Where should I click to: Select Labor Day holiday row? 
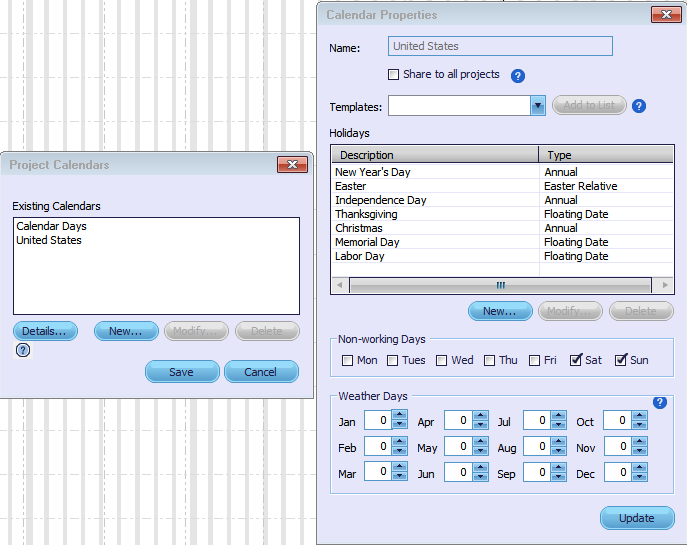coord(502,256)
